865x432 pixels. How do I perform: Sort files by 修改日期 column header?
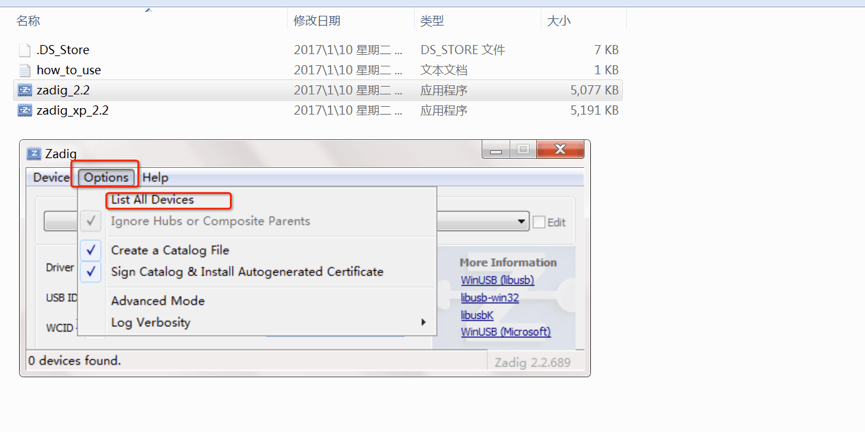tap(317, 21)
